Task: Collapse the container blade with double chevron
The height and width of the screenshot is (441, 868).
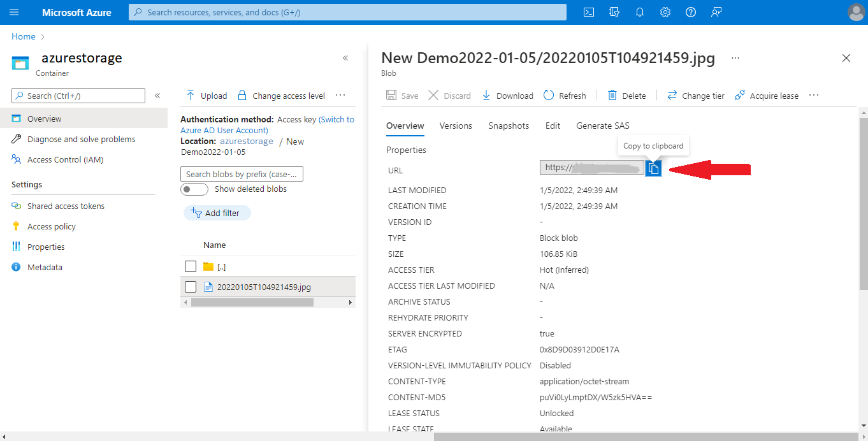Action: [x=345, y=58]
